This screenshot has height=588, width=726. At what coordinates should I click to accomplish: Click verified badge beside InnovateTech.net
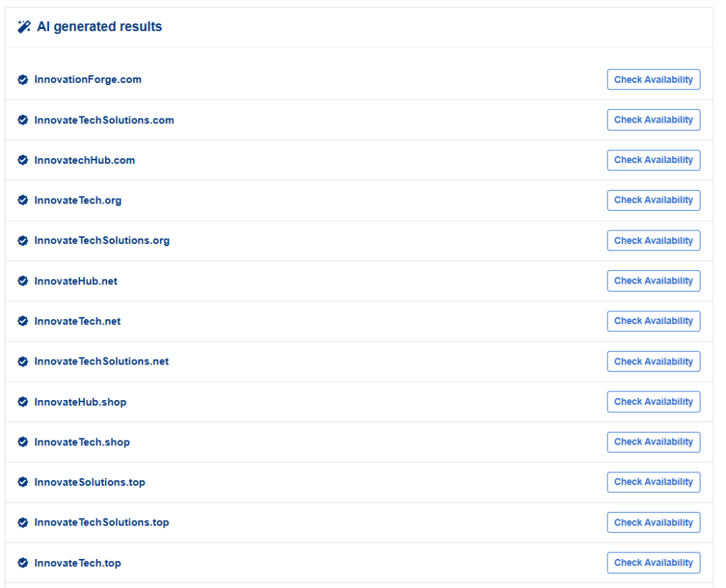point(23,321)
